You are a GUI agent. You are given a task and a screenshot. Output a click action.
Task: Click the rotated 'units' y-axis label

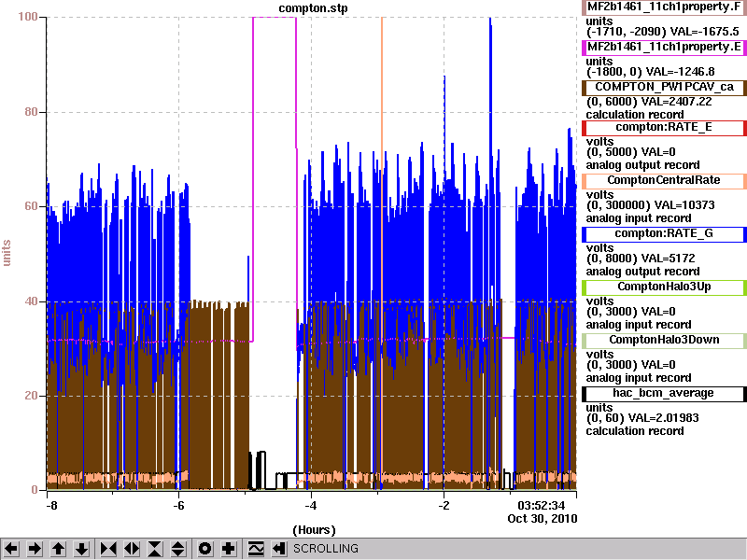7,253
